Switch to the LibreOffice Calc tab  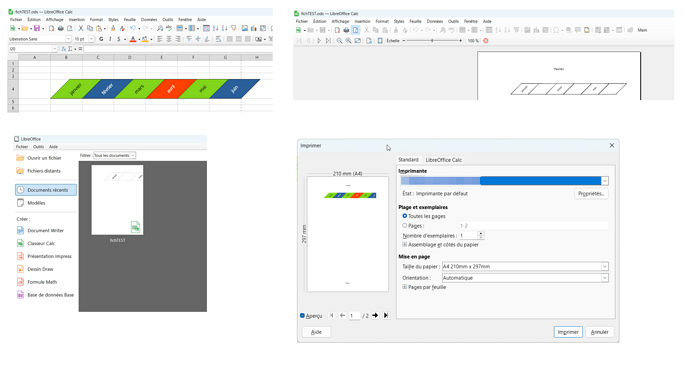[x=444, y=160]
